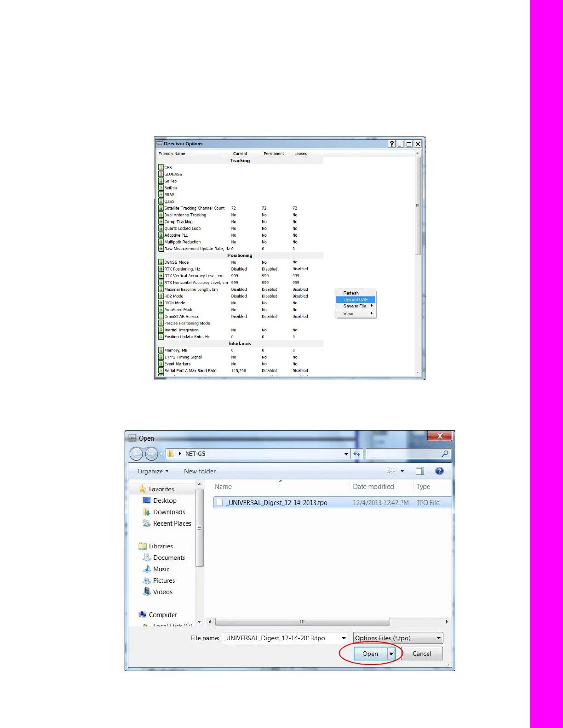Open Downloads in the navigation pane
The image size is (563, 728).
(169, 512)
